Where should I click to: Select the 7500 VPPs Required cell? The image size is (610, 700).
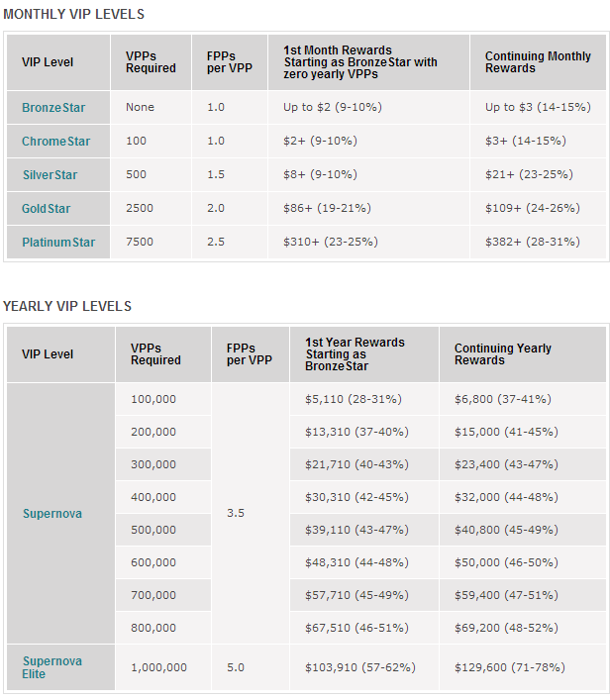(x=151, y=242)
